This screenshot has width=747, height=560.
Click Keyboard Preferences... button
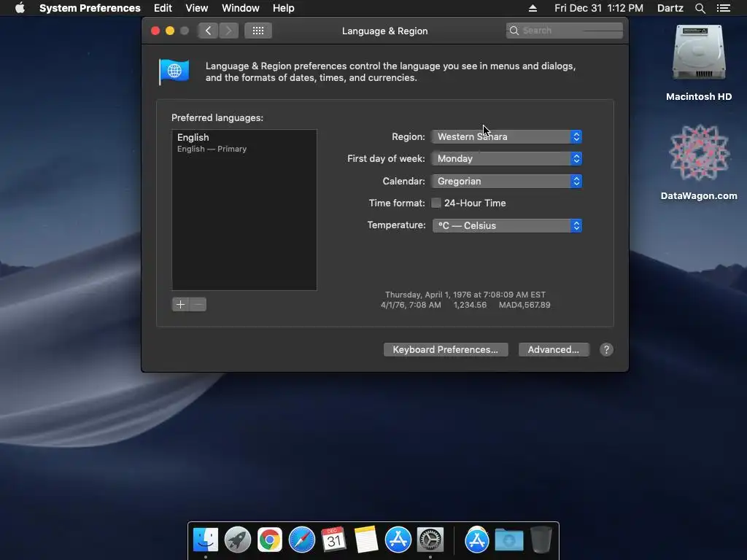[446, 349]
